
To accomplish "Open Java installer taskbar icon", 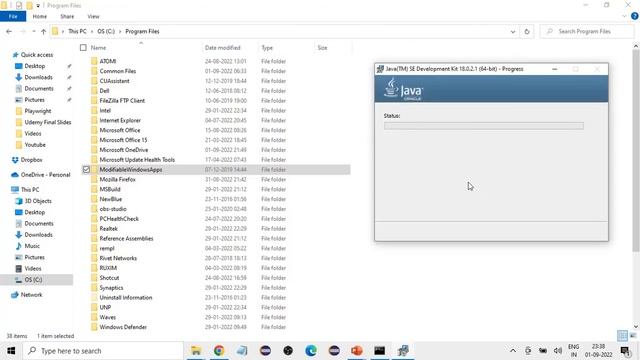I will (x=403, y=351).
